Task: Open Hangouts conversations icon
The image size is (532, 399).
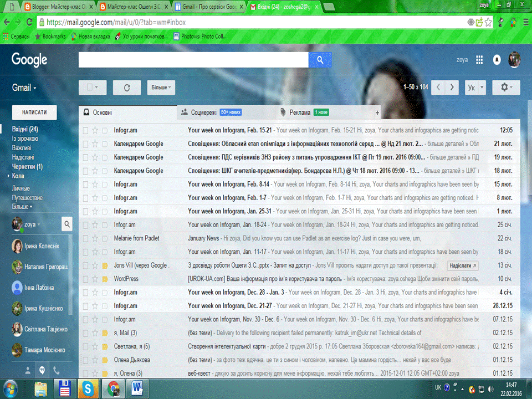Action: coord(42,371)
